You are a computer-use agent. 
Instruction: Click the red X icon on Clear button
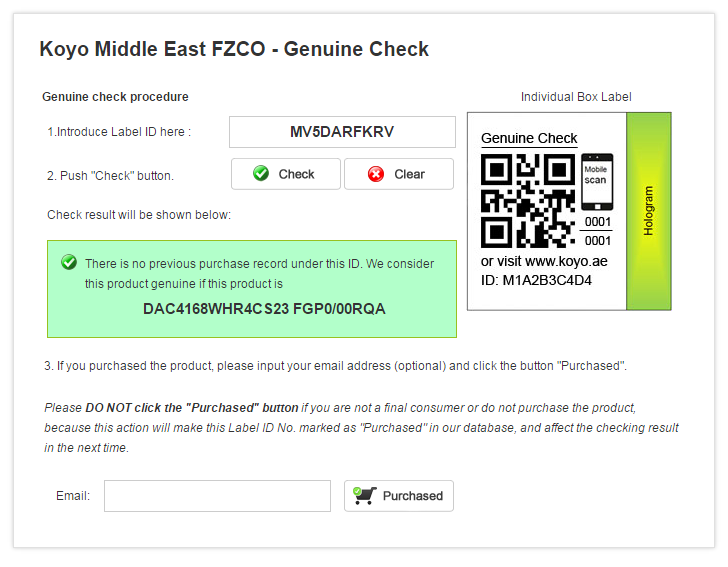(376, 174)
